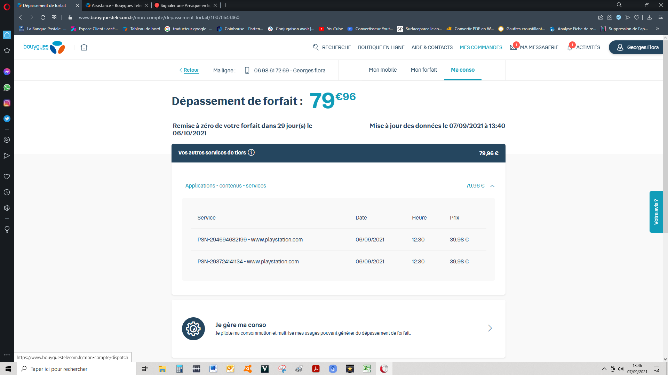The width and height of the screenshot is (668, 375).
Task: Open File Explorer from the taskbar
Action: coord(162,369)
